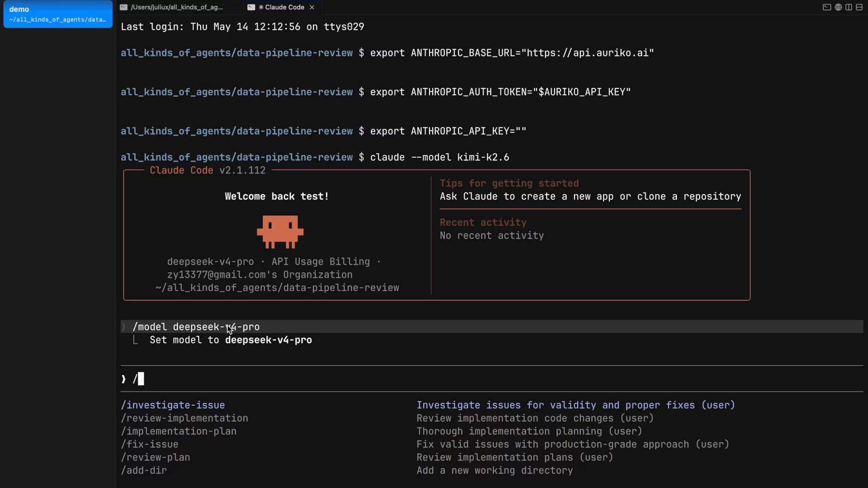Click 'Review implementation code changes (user)' description
Image resolution: width=868 pixels, height=488 pixels.
(535, 418)
